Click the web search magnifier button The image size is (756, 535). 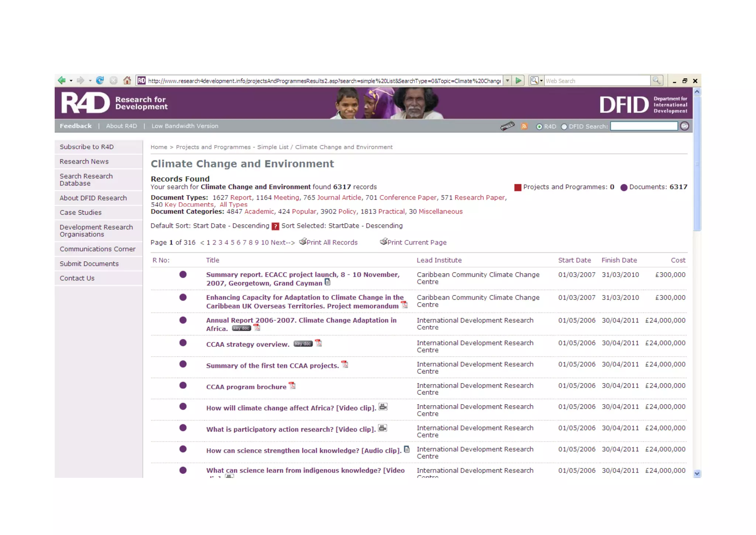coord(656,81)
